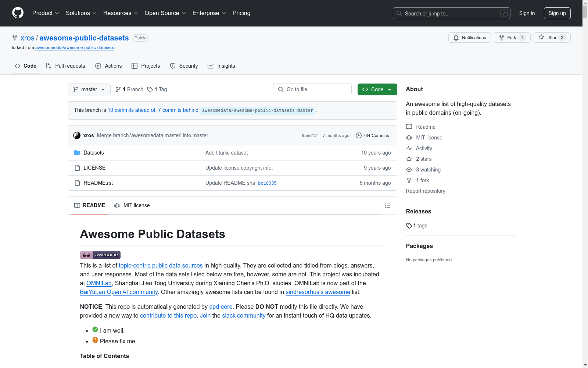The width and height of the screenshot is (588, 368).
Task: Open the apd-core link
Action: point(221,307)
